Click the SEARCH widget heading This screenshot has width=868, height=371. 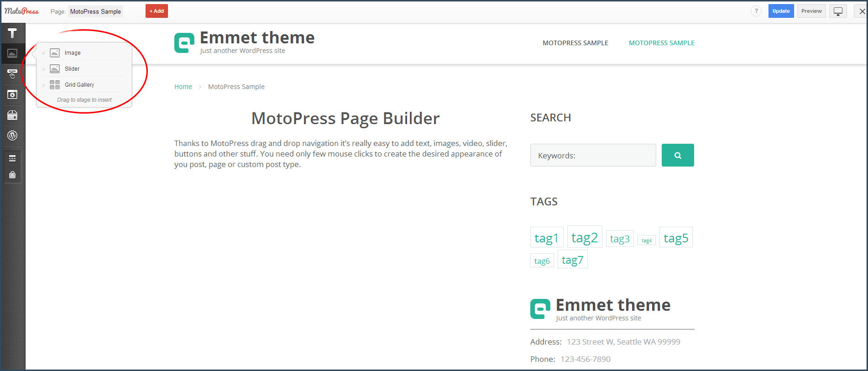[550, 118]
